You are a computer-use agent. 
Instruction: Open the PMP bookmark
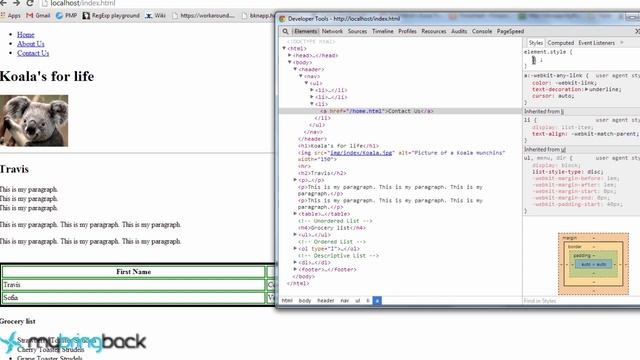click(x=67, y=16)
